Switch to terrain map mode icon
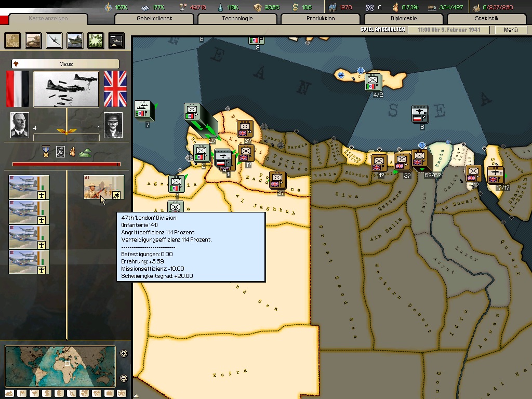The image size is (532, 399). 9,393
